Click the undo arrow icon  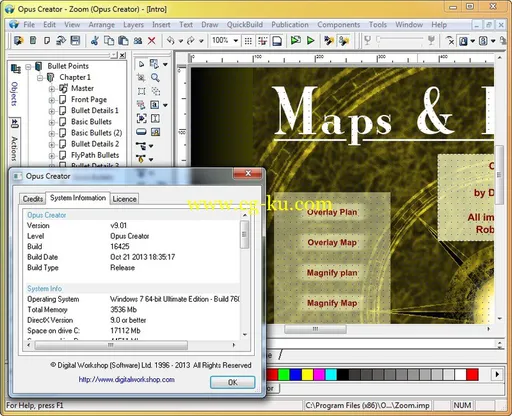coord(171,41)
